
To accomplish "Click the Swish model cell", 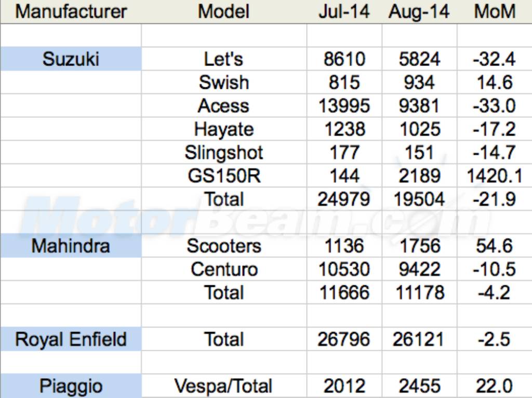I will pos(224,83).
